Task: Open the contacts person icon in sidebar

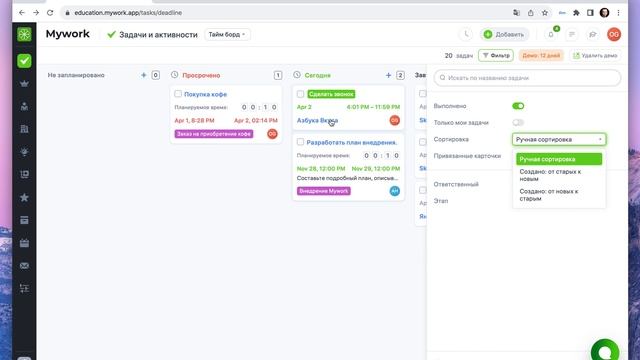Action: [x=24, y=107]
